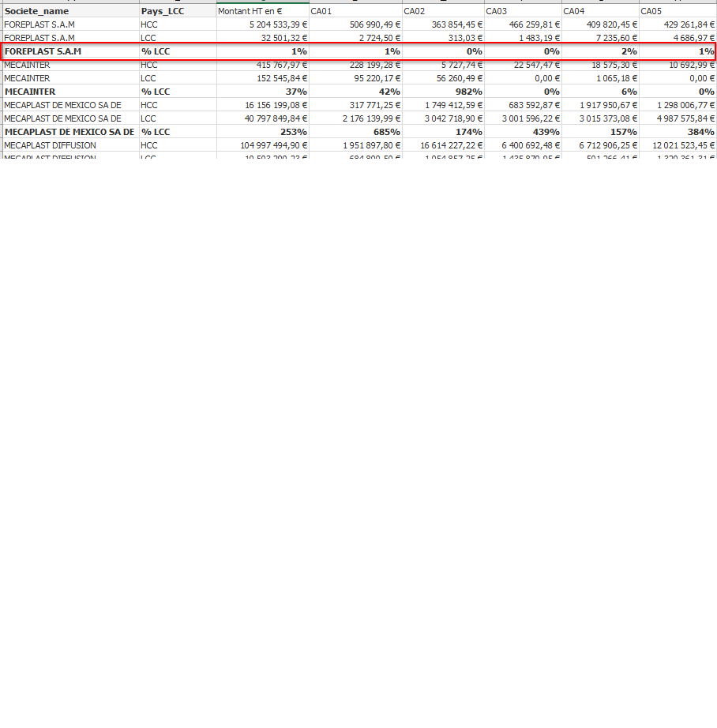Click the cell showing 1 065,18 €
The width and height of the screenshot is (717, 728).
[600, 78]
